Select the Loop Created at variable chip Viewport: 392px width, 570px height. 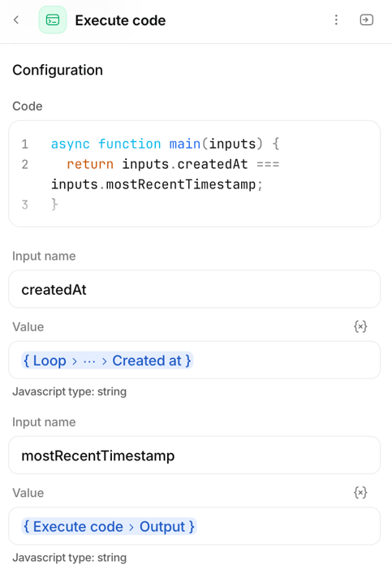coord(107,361)
